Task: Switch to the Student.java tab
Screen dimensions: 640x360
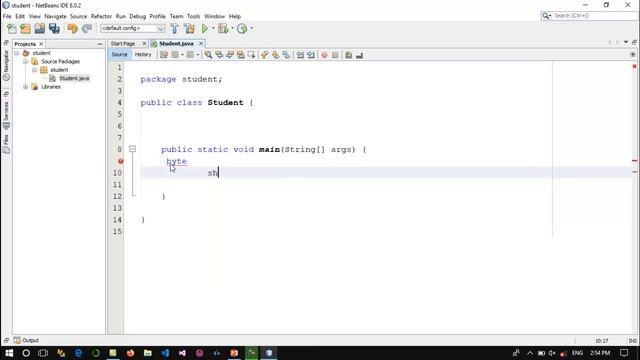Action: (x=176, y=43)
